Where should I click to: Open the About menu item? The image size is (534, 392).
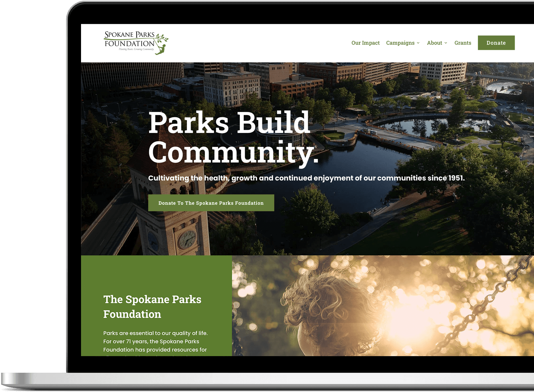tap(434, 43)
